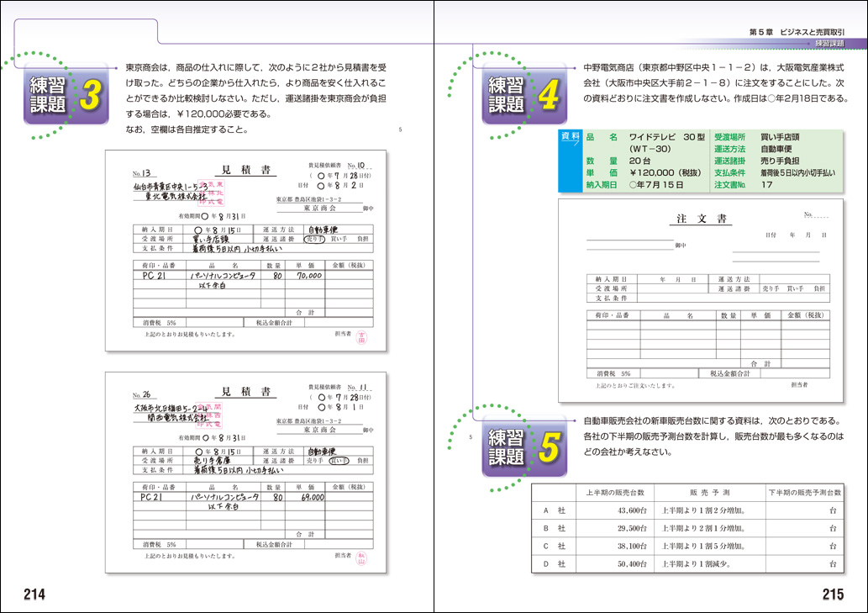
Task: Click the 関西電気株式会社 red company seal
Action: pos(210,415)
